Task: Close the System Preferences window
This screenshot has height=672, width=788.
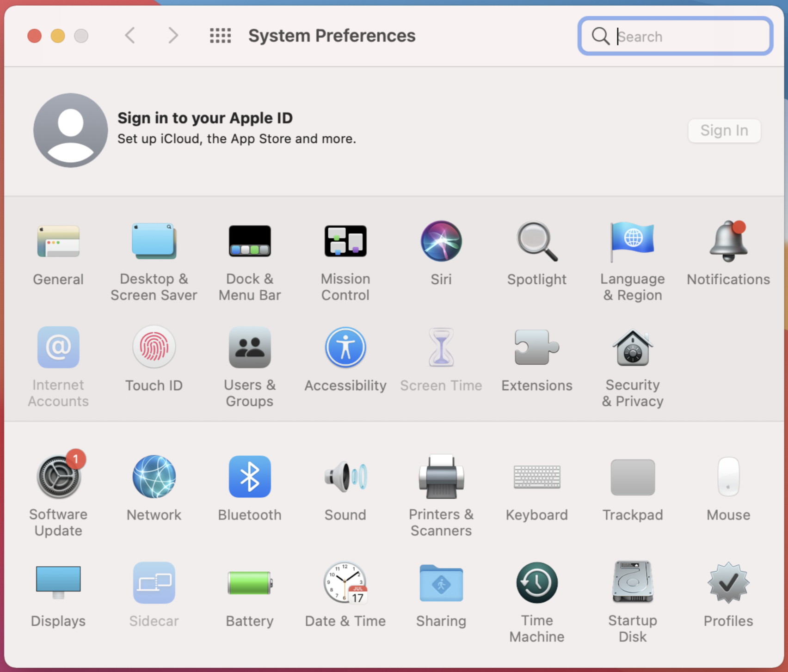Action: [34, 36]
